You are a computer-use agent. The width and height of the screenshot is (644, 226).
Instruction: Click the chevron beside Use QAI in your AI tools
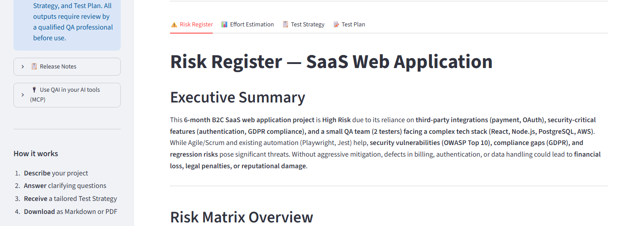click(x=23, y=95)
